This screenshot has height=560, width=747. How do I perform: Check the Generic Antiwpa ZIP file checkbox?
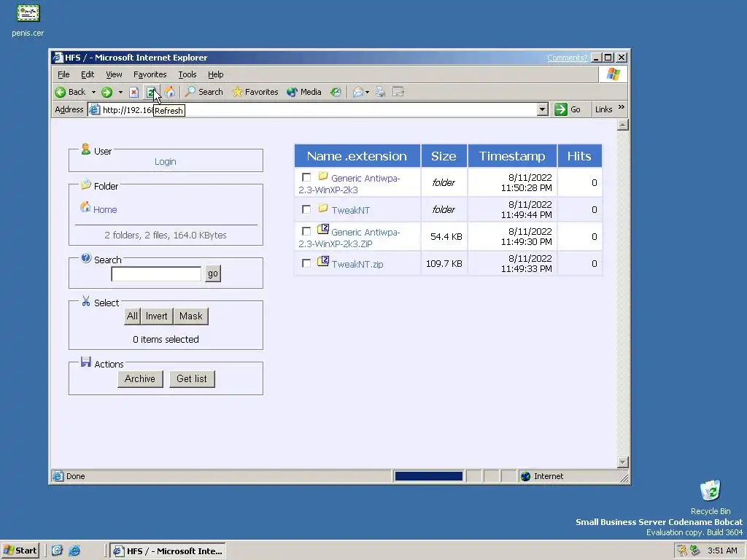tap(306, 231)
